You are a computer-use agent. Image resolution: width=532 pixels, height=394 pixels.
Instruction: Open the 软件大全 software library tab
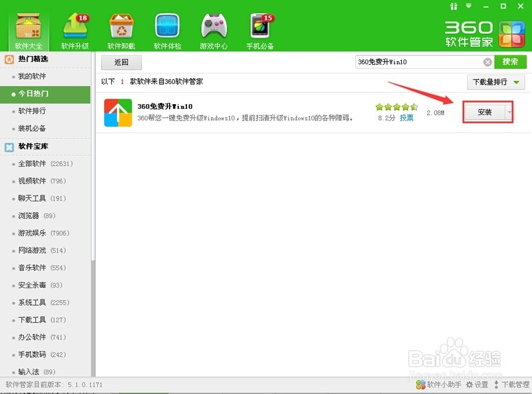29,32
